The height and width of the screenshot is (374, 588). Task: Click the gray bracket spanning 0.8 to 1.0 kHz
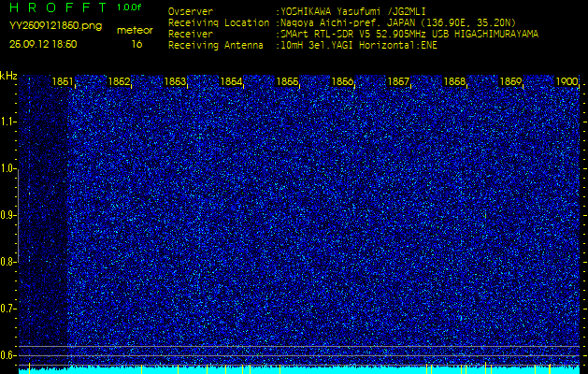pyautogui.click(x=18, y=215)
